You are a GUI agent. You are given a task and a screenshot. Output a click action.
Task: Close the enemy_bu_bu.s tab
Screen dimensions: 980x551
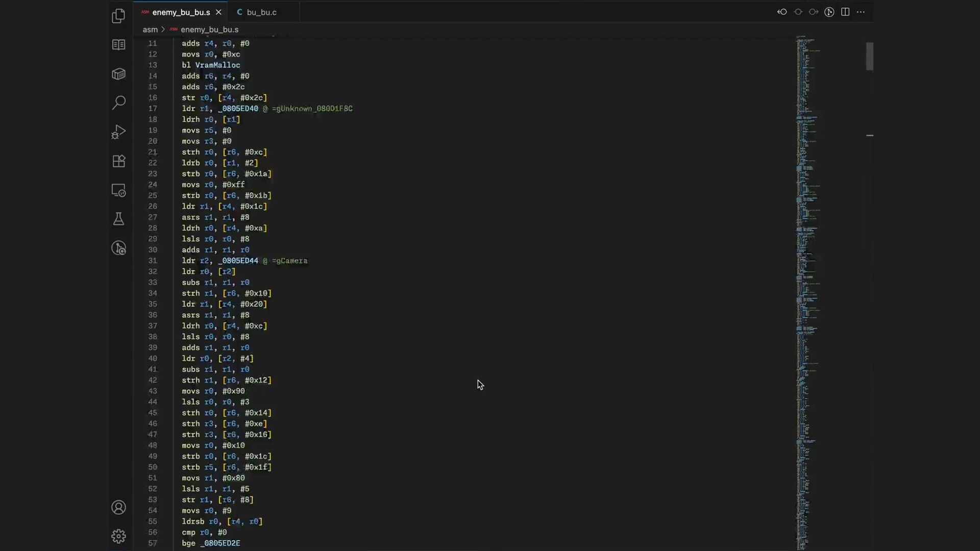(218, 12)
